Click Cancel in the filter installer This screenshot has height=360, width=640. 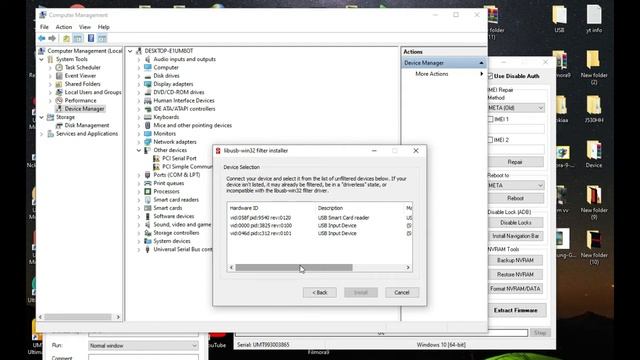(402, 293)
